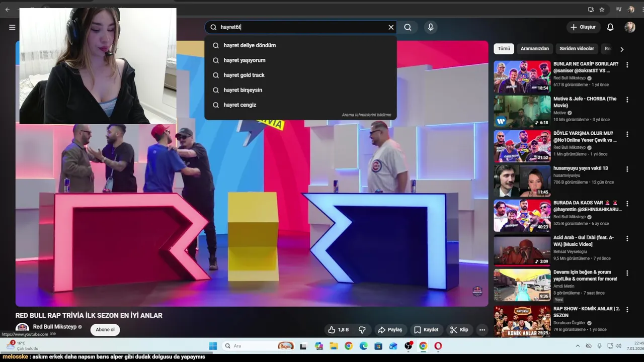Share the video via Paylaş
Image resolution: width=644 pixels, height=362 pixels.
point(390,330)
